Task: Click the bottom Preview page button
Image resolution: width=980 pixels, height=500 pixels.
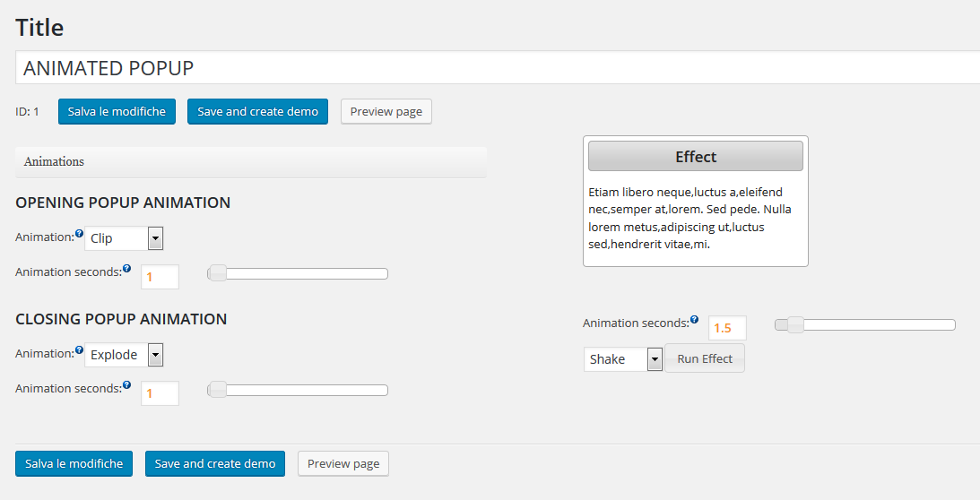Action: tap(343, 464)
